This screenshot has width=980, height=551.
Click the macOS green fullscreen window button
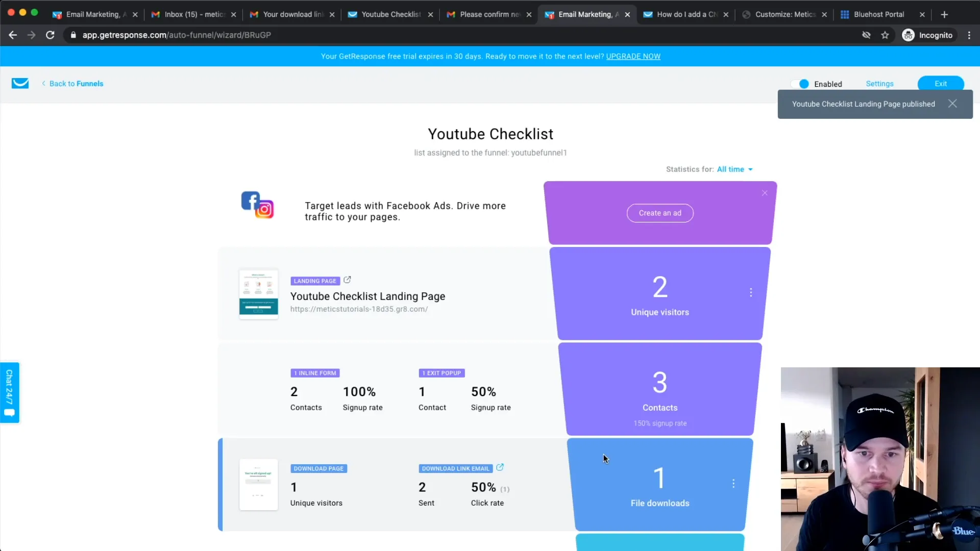click(x=34, y=12)
